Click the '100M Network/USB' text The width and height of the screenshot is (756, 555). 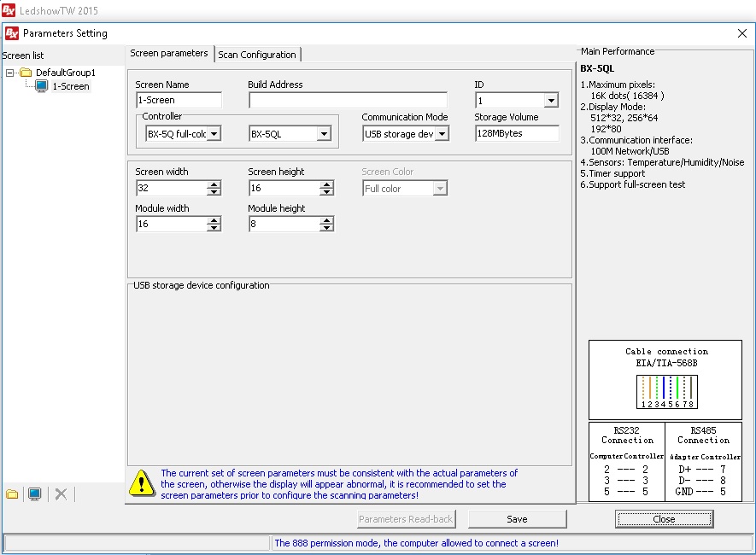tap(630, 151)
